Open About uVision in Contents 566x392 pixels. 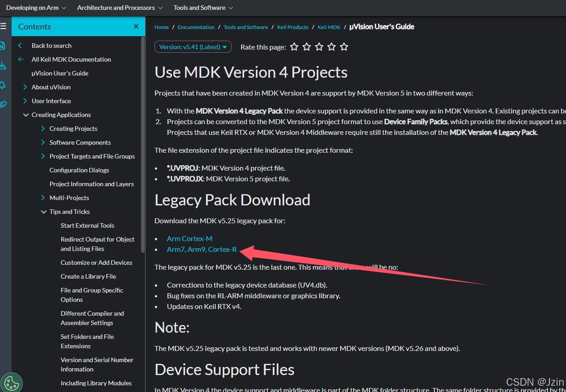51,87
